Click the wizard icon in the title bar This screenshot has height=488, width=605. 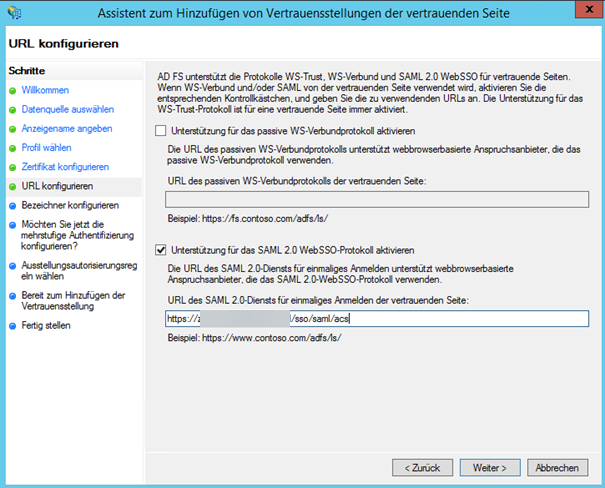click(x=14, y=13)
